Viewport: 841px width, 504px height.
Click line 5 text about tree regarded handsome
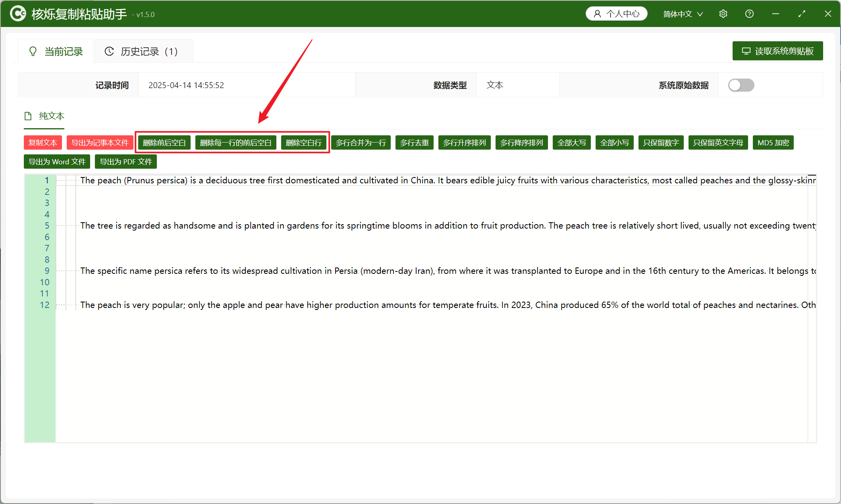[x=448, y=226]
